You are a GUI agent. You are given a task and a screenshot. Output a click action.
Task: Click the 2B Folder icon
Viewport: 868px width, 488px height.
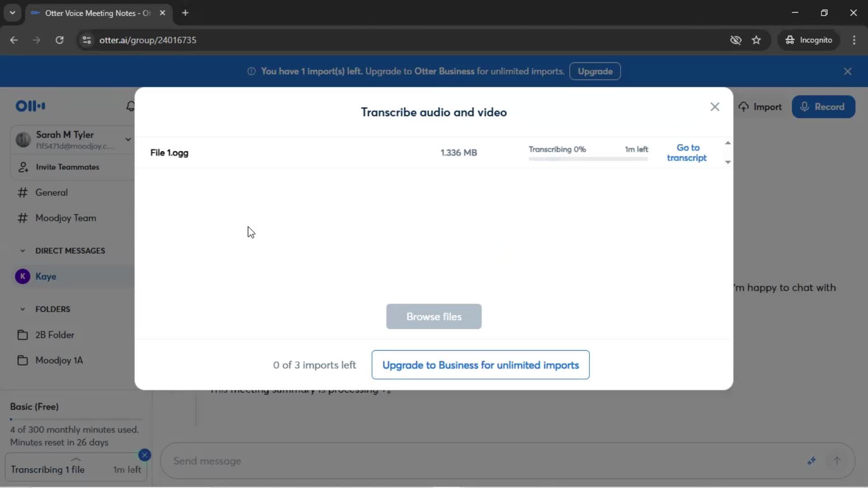(x=23, y=335)
